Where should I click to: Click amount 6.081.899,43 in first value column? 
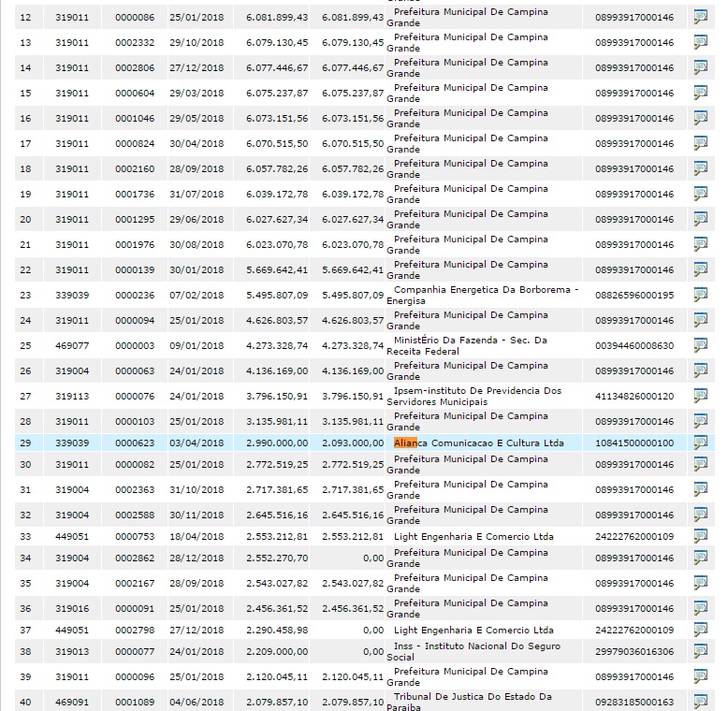(277, 17)
